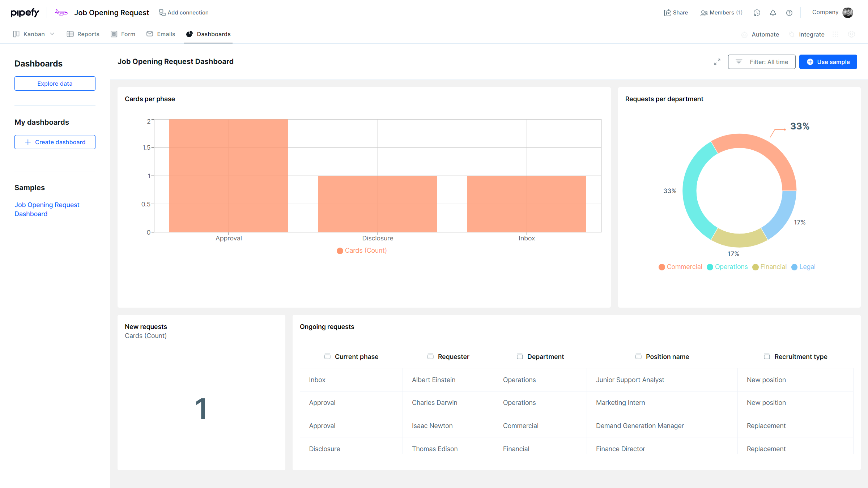
Task: Expand dashboard to fullscreen with arrows icon
Action: pyautogui.click(x=717, y=62)
